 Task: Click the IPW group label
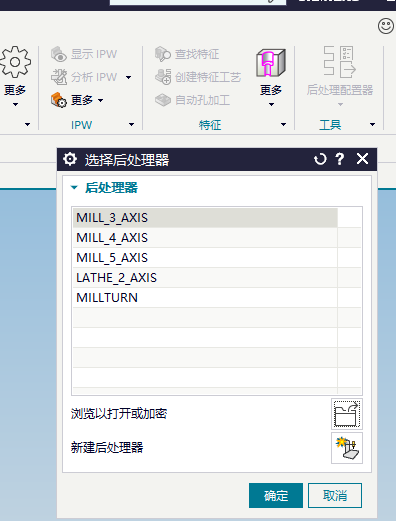[82, 125]
